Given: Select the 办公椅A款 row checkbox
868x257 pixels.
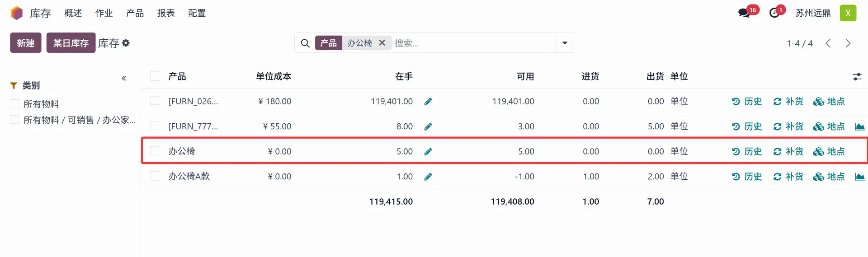Looking at the screenshot, I should coord(155,176).
